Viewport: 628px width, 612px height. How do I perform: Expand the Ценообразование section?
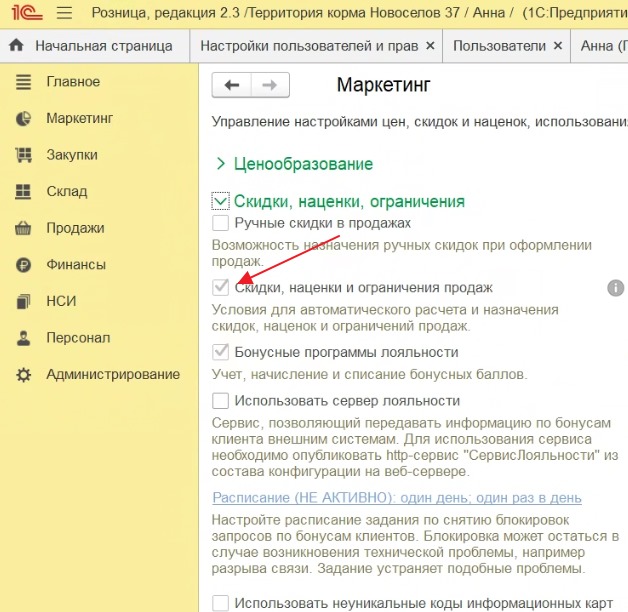[x=221, y=164]
